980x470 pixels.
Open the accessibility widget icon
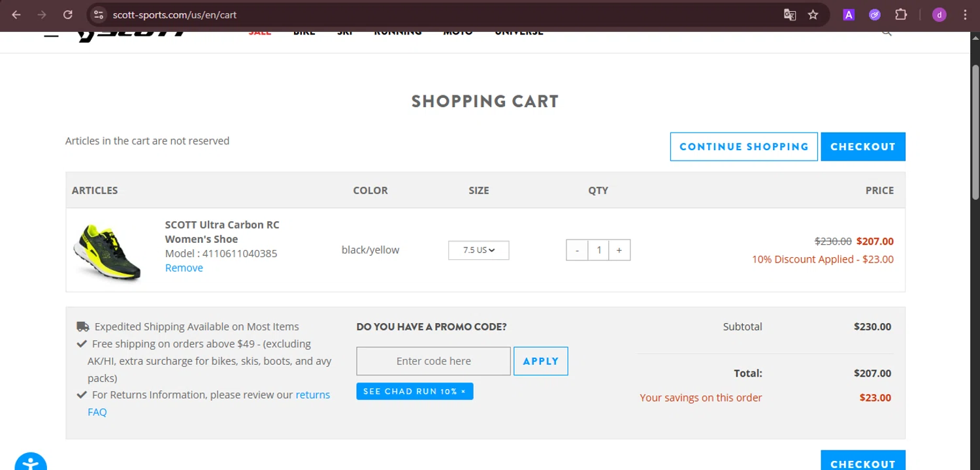tap(31, 462)
